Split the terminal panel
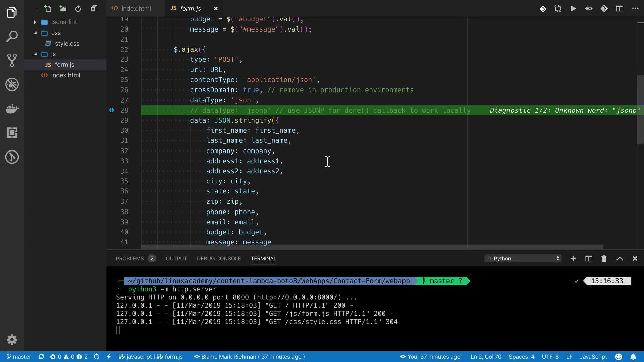 coord(589,259)
